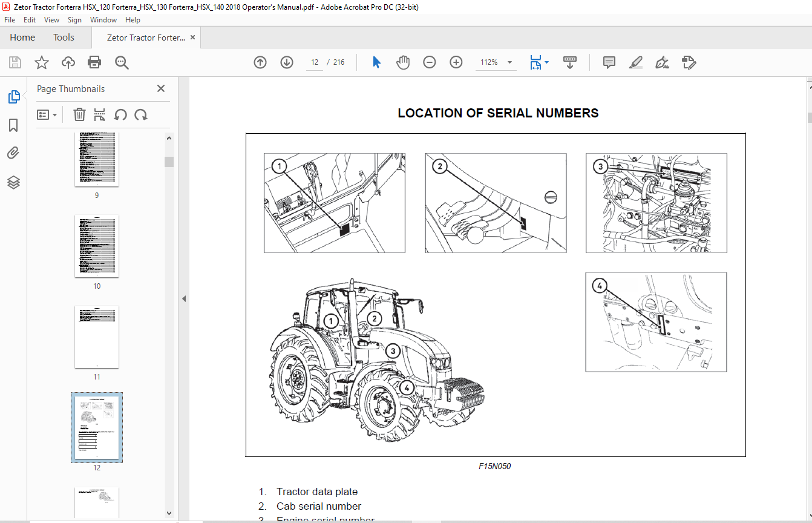
Task: Click the 'Tractor data plate' list text
Action: pyautogui.click(x=317, y=492)
